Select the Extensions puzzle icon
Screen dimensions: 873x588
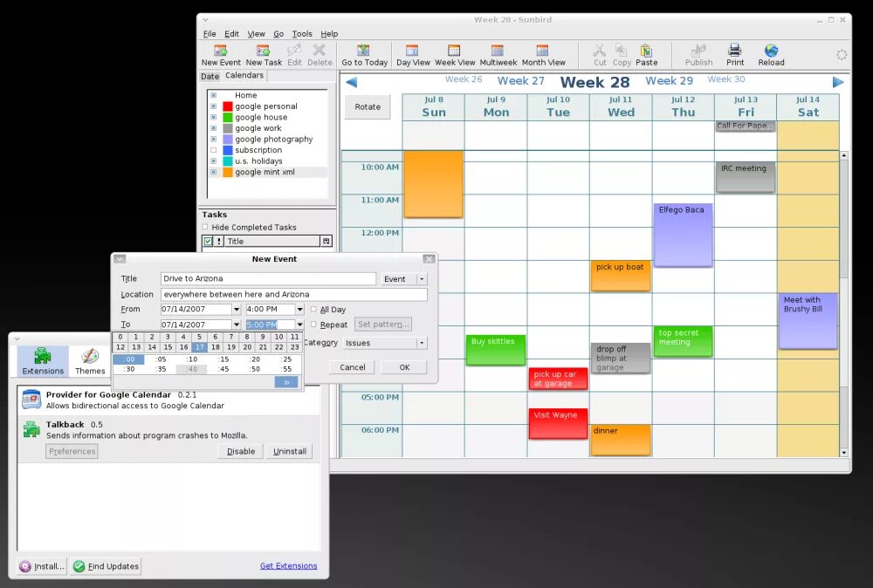[x=42, y=355]
